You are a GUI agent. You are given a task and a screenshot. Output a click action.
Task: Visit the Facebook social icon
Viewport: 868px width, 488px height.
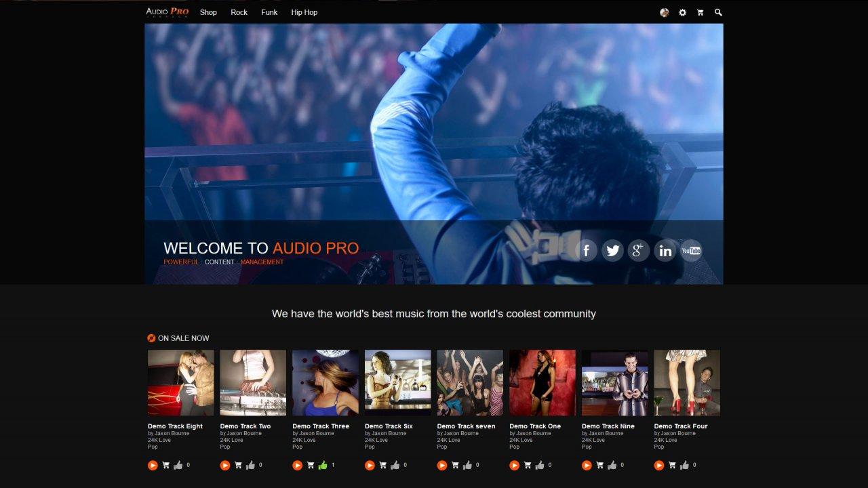(x=587, y=251)
